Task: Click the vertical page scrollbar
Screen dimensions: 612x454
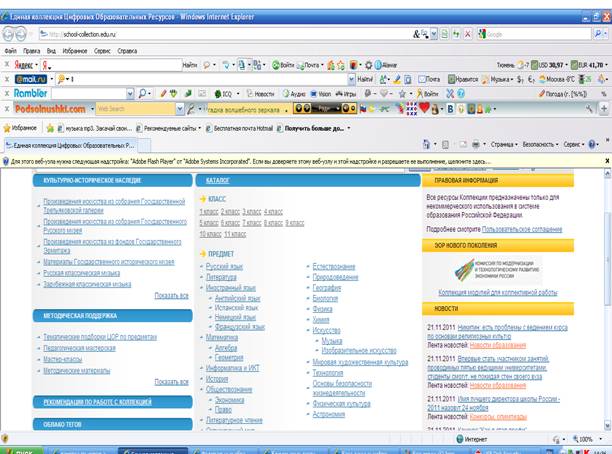Action: coord(607,299)
